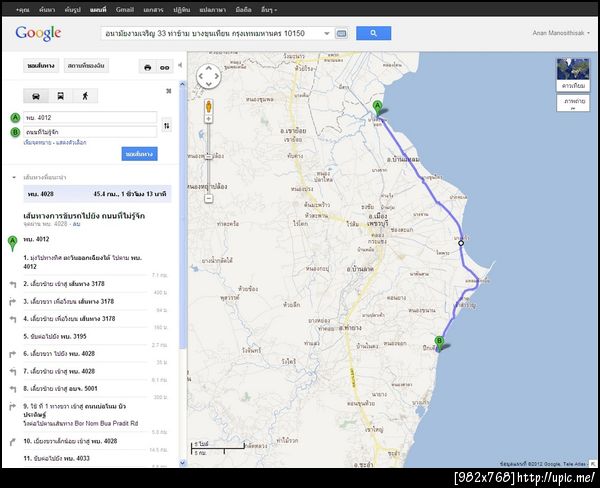
Task: Click the circular pan control on map
Action: pyautogui.click(x=209, y=76)
